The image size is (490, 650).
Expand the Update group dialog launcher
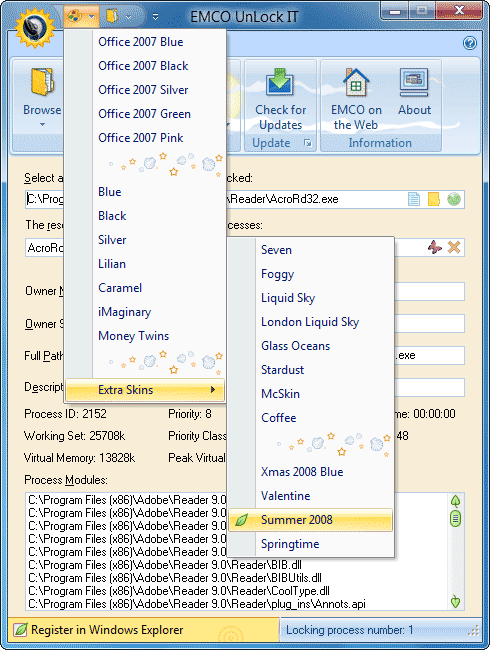[308, 143]
